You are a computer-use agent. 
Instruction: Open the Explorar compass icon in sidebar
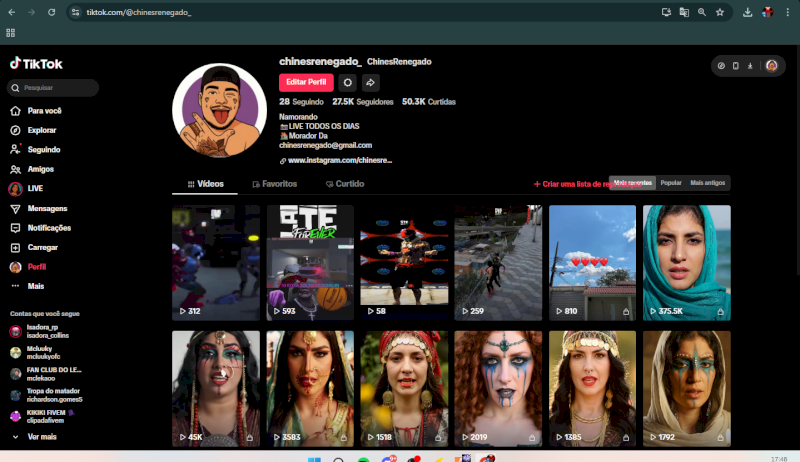(x=15, y=130)
